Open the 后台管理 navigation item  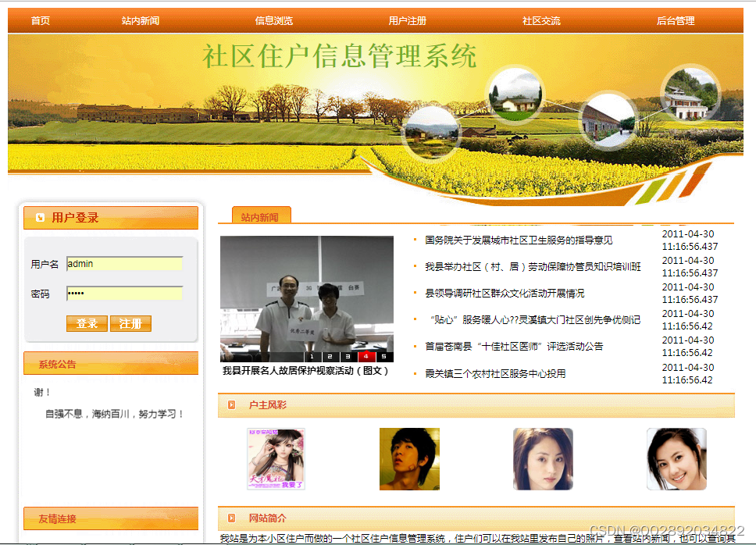[x=675, y=20]
